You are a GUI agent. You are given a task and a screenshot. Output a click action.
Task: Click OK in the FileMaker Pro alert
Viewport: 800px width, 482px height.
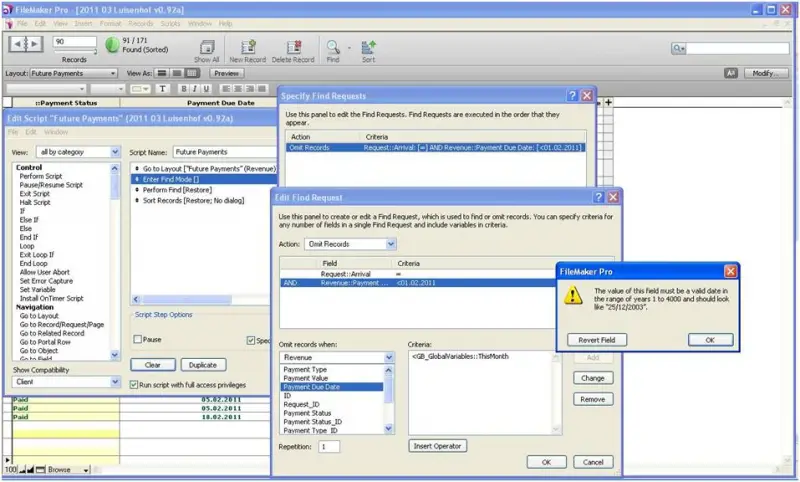pos(710,340)
